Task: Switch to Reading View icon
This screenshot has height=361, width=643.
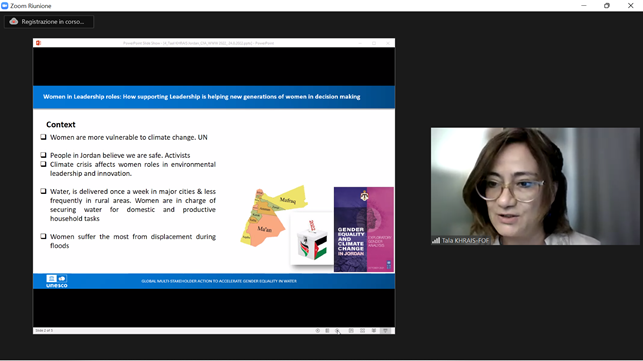Action: (x=374, y=331)
